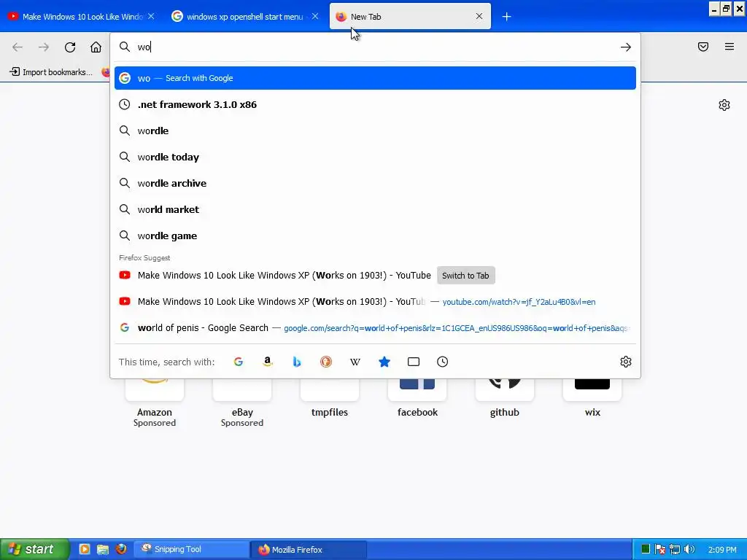747x560 pixels.
Task: Go forward with the forward arrow
Action: coord(44,47)
